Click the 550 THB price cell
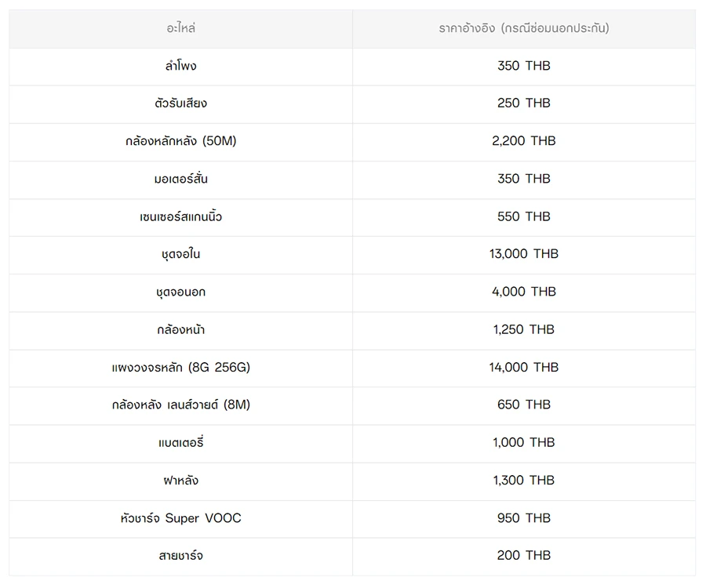Image resolution: width=706 pixels, height=588 pixels. tap(523, 216)
